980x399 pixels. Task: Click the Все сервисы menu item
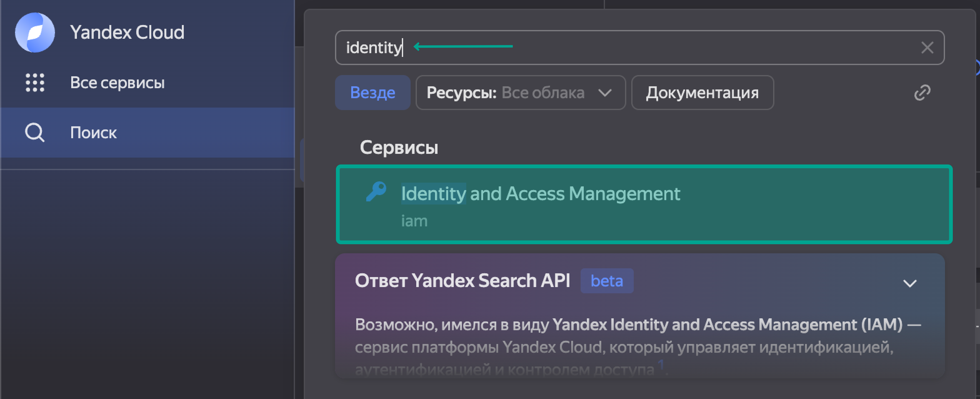pos(117,83)
